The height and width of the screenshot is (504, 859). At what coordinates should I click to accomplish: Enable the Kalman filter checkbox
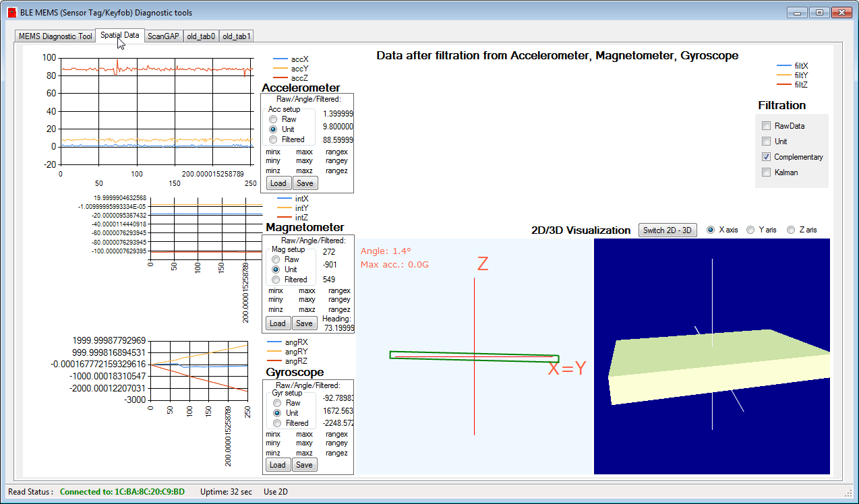point(766,172)
